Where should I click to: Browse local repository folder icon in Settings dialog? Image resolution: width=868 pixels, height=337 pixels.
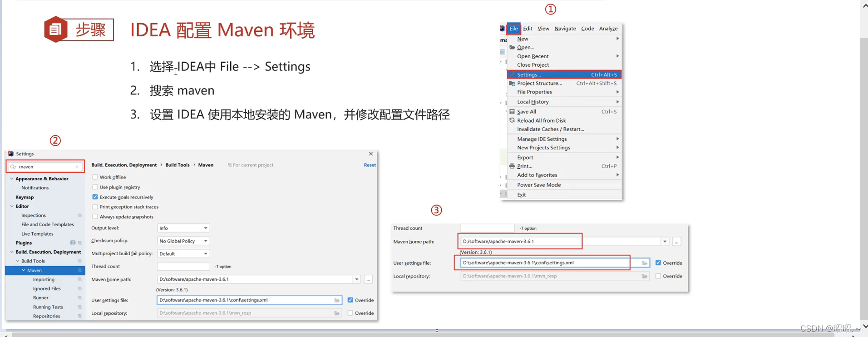pos(337,313)
